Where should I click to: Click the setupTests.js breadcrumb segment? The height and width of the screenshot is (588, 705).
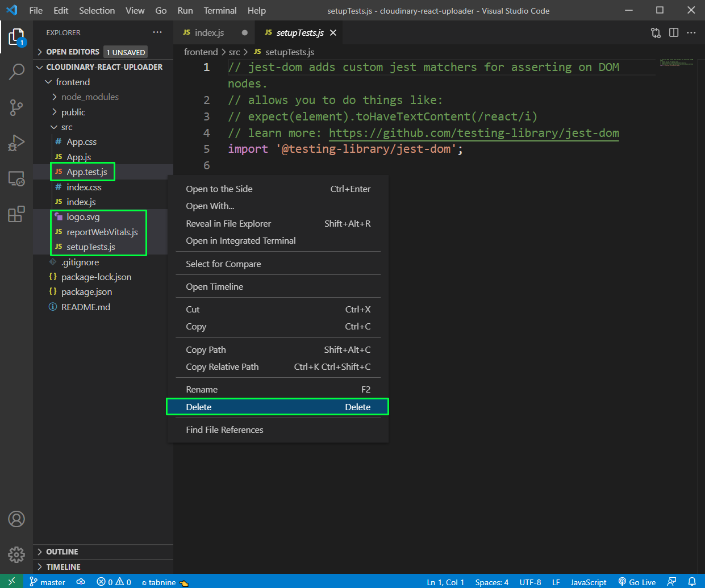(x=283, y=52)
